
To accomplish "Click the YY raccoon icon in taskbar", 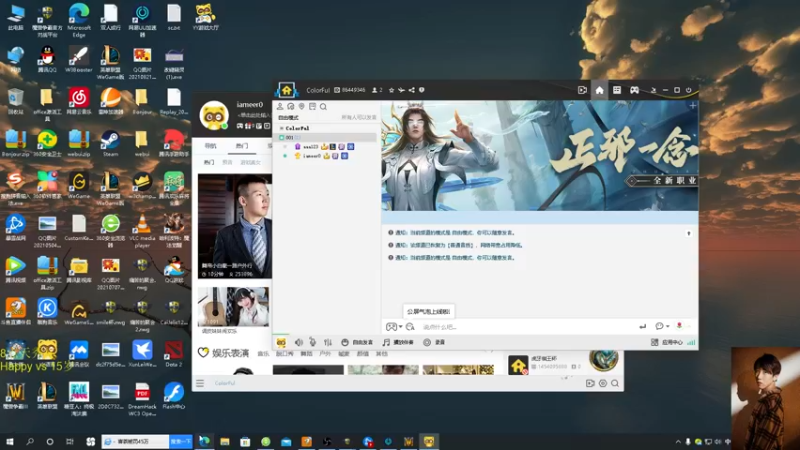I will click(429, 441).
